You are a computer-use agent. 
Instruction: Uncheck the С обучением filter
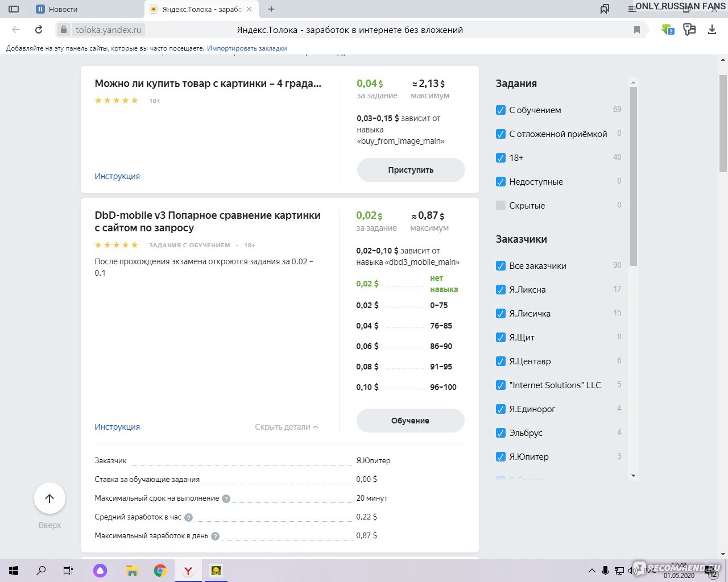500,110
